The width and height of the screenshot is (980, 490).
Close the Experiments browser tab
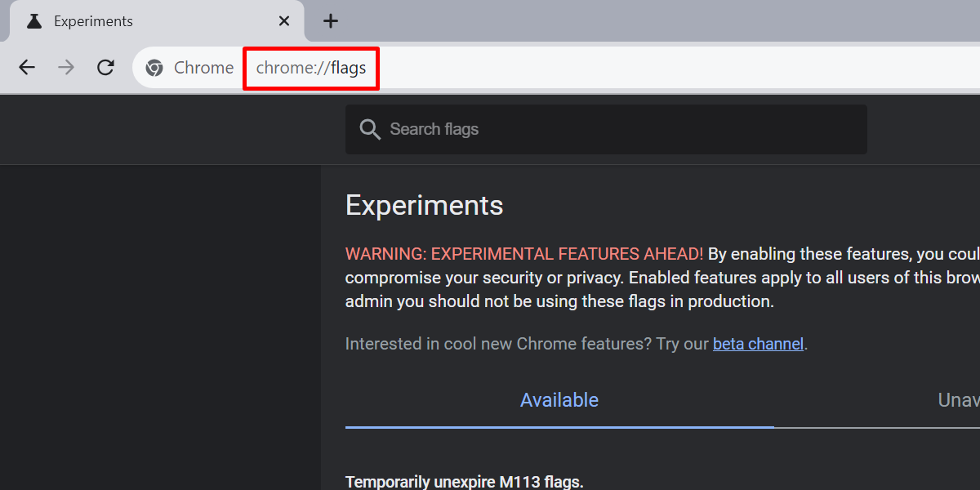coord(283,20)
